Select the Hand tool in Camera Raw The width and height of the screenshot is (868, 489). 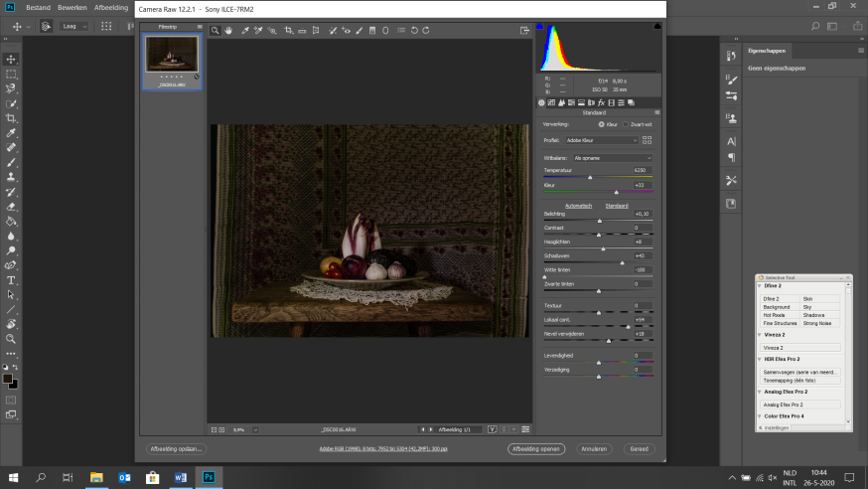tap(228, 31)
